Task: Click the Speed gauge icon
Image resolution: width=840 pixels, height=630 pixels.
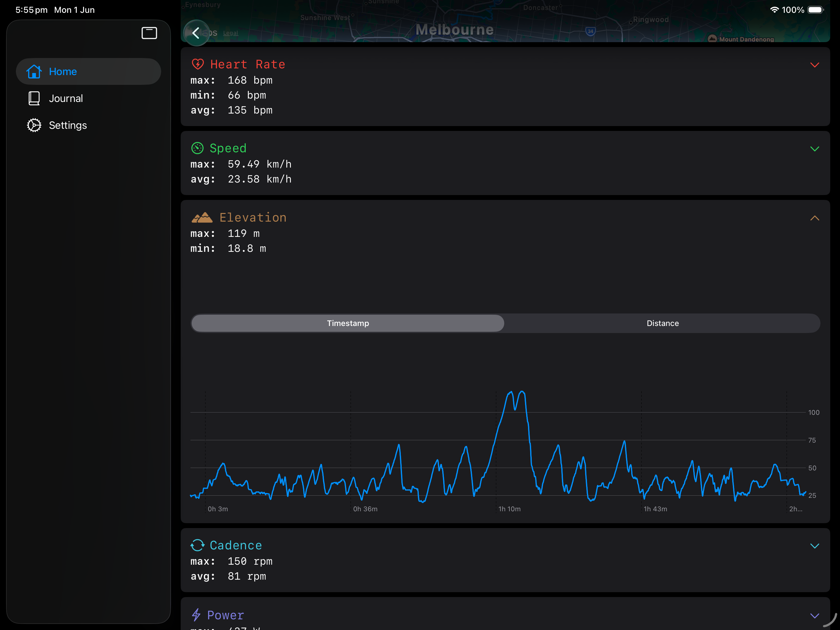Action: (x=197, y=148)
